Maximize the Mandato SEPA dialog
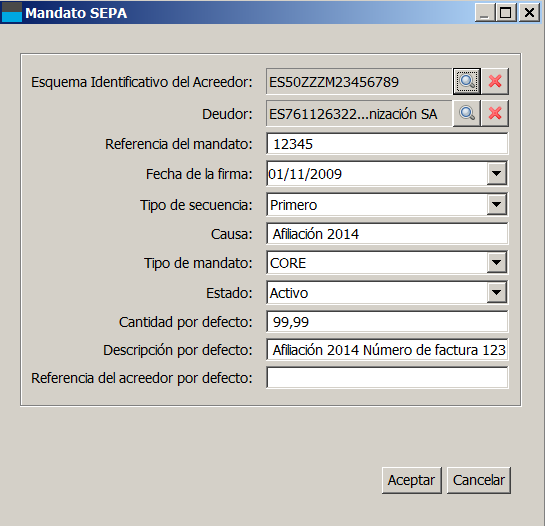The height and width of the screenshot is (526, 545). pyautogui.click(x=506, y=13)
